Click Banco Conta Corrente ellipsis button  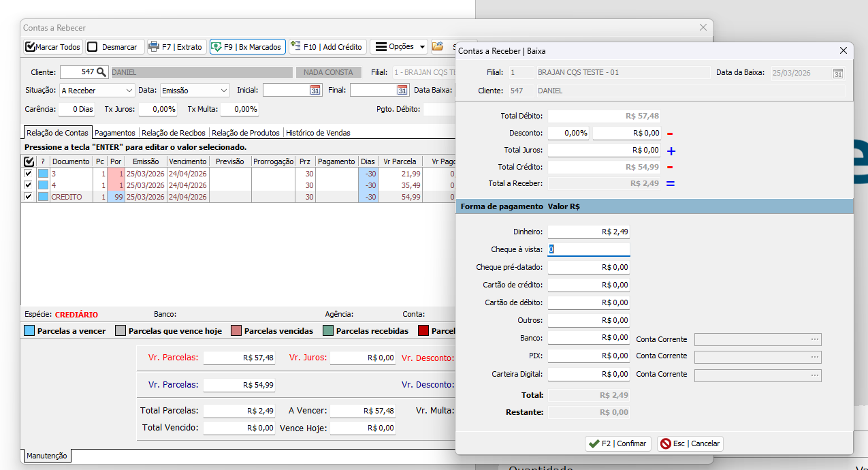(x=814, y=339)
